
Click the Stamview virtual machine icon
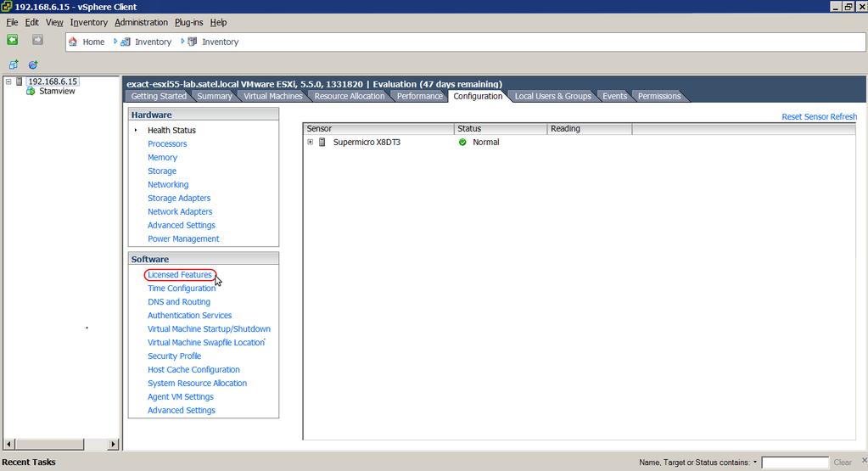click(x=31, y=91)
